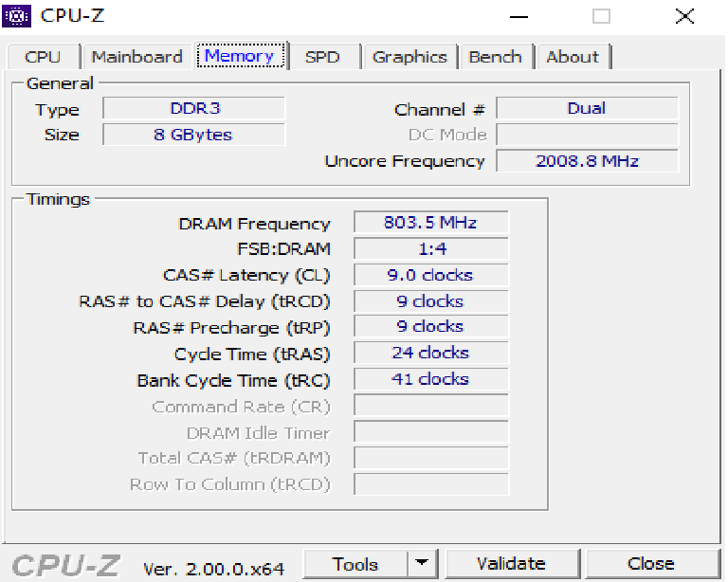Click the empty DC Mode field

click(x=588, y=135)
